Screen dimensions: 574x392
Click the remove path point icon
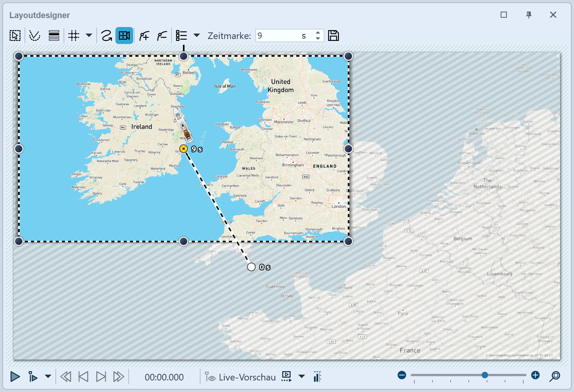[x=162, y=35]
